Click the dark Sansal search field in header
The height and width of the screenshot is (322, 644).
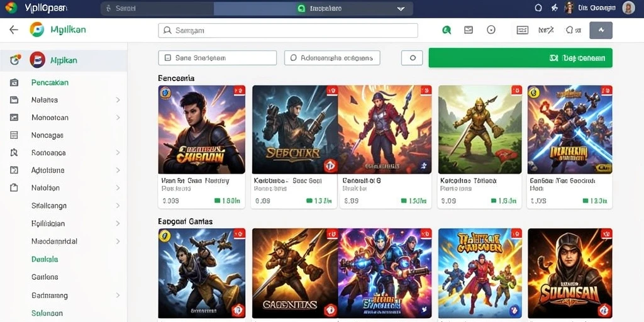[x=157, y=9]
